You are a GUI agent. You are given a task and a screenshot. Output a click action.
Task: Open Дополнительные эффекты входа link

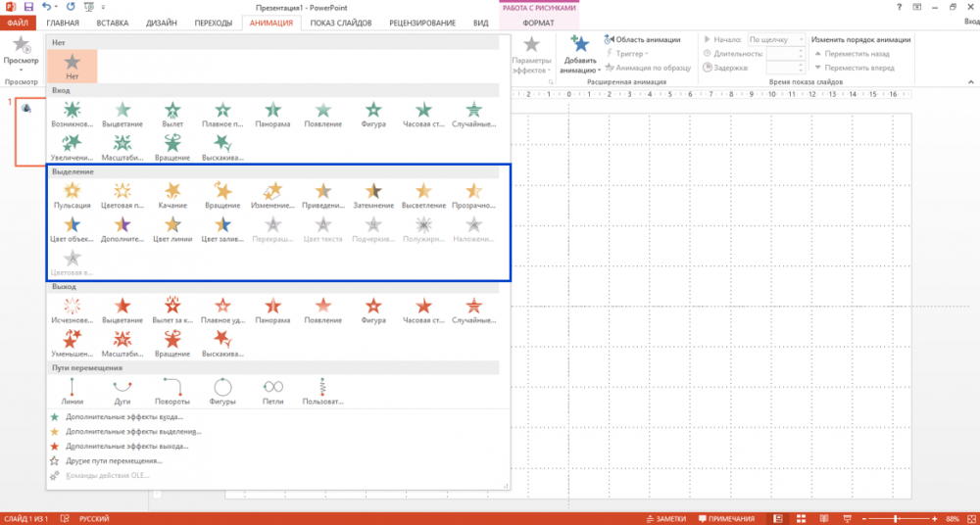[x=123, y=416]
